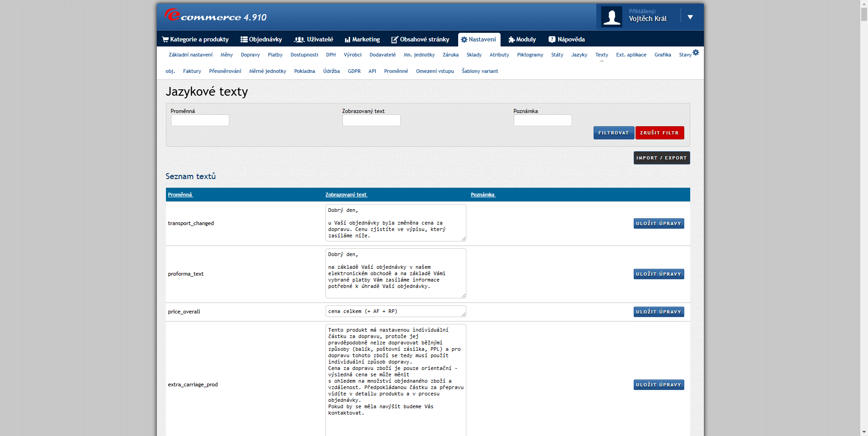
Task: Sort the list by Proměnná column
Action: point(180,195)
